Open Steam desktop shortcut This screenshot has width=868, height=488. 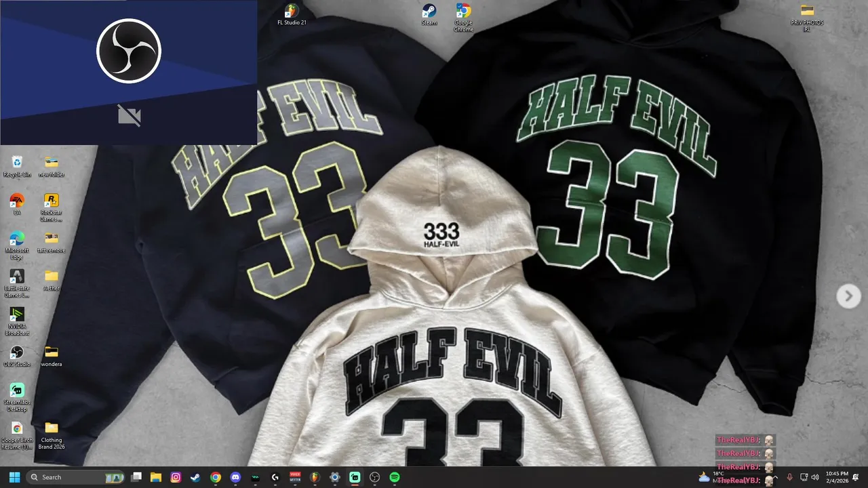pyautogui.click(x=429, y=14)
